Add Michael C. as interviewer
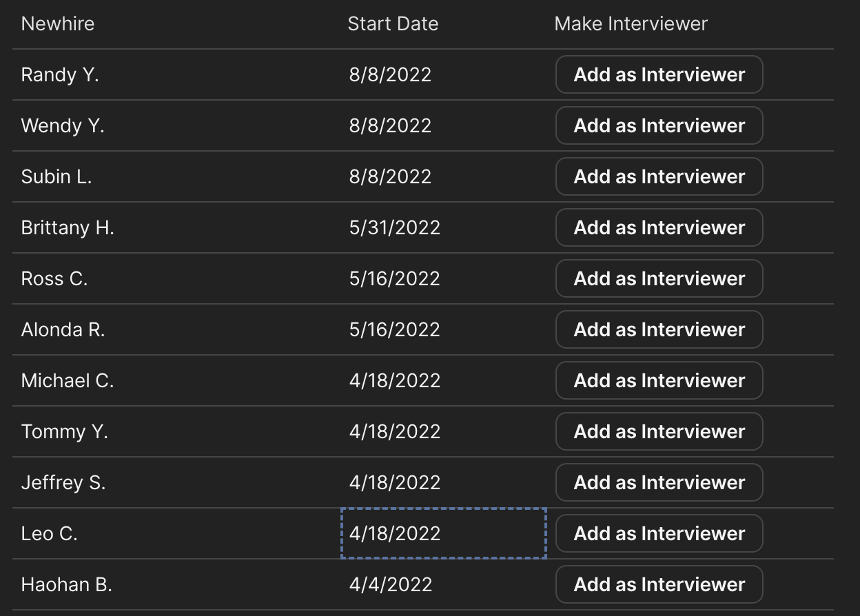Screen dimensions: 860x616 (x=659, y=380)
